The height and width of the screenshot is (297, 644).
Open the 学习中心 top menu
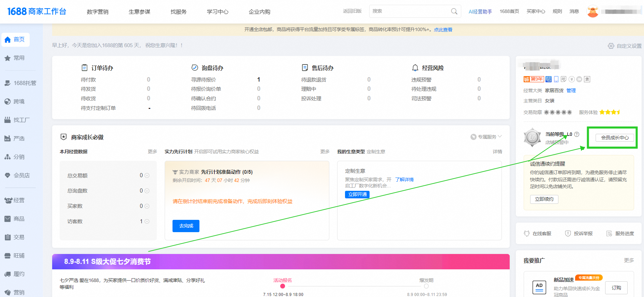click(x=218, y=12)
